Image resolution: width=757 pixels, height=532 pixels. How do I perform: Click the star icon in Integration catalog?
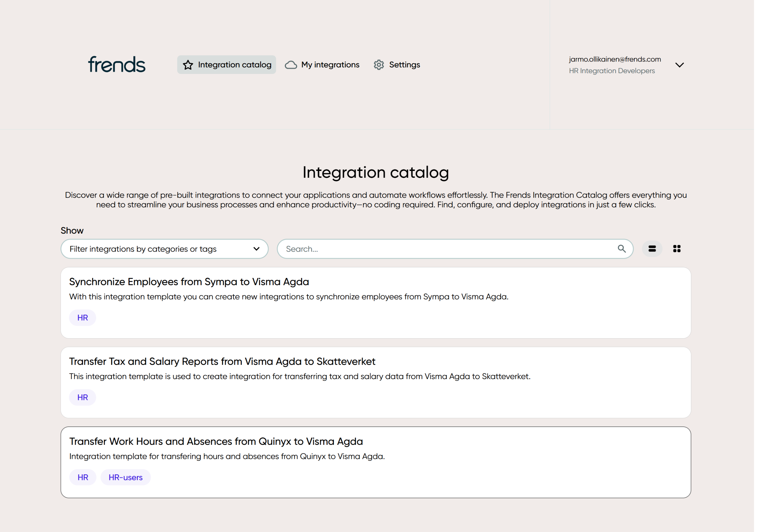pyautogui.click(x=188, y=65)
